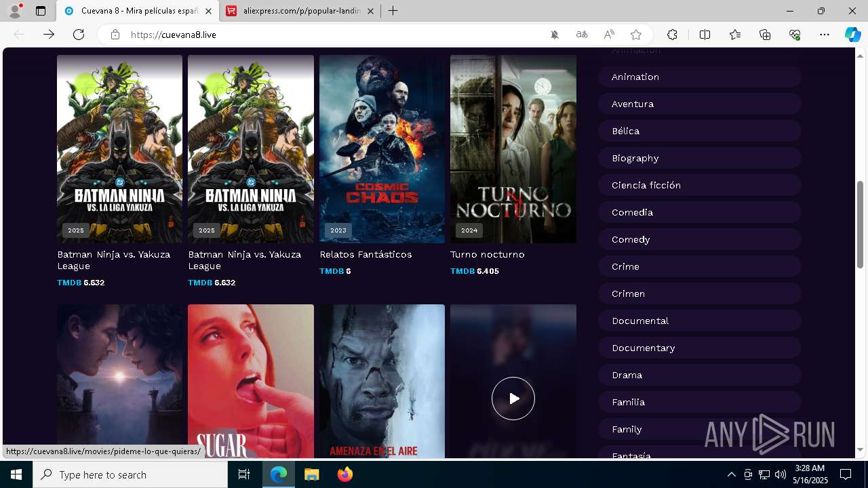Viewport: 868px width, 488px height.
Task: Click the TMDB 6.405 rating text
Action: pos(475,271)
